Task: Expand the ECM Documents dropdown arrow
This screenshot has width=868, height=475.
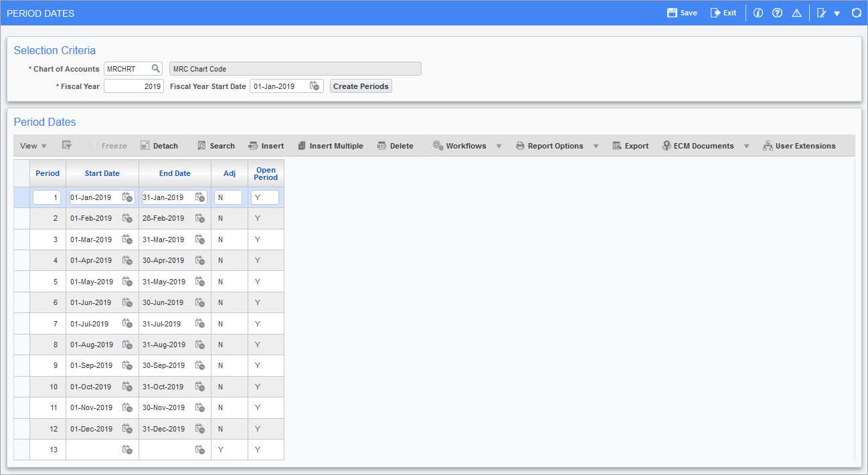Action: pyautogui.click(x=747, y=146)
